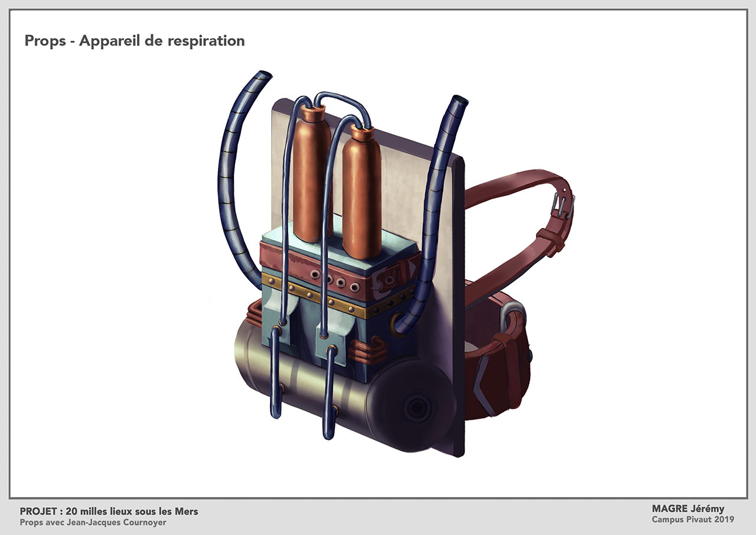The image size is (756, 535).
Task: Click the text "PROJET : 20 milles lieux sous les Mers"
Action: click(109, 511)
